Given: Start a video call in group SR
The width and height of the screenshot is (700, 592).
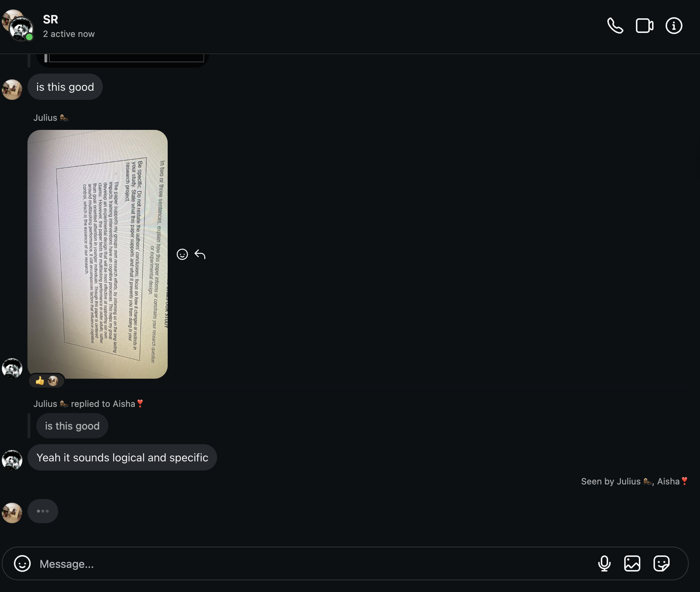Looking at the screenshot, I should point(644,26).
